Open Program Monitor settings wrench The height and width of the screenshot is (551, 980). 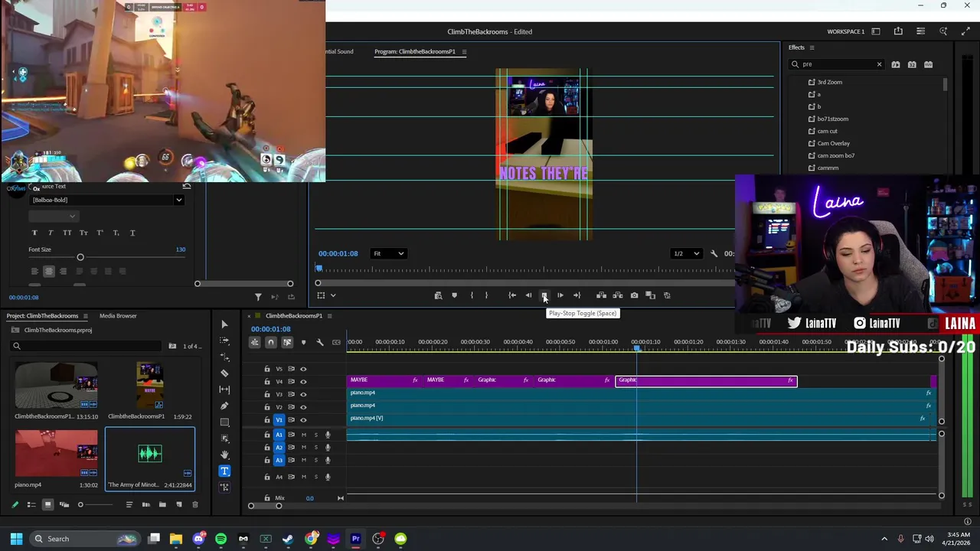pyautogui.click(x=714, y=253)
